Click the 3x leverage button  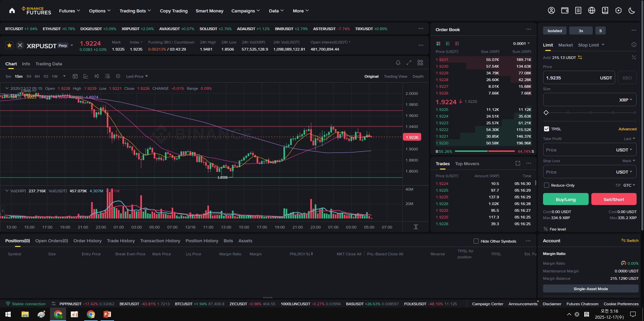[x=581, y=30]
